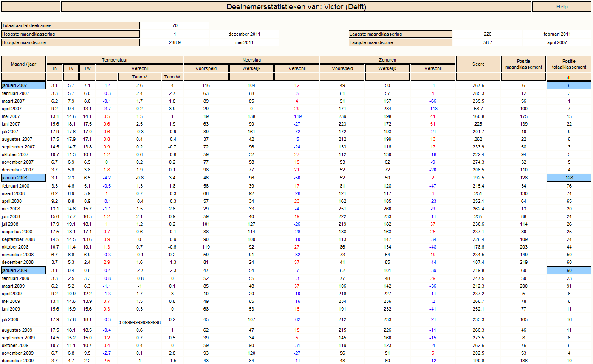Click the augustus 2007 row label
Viewport: 593px width, 364px height.
[17, 139]
